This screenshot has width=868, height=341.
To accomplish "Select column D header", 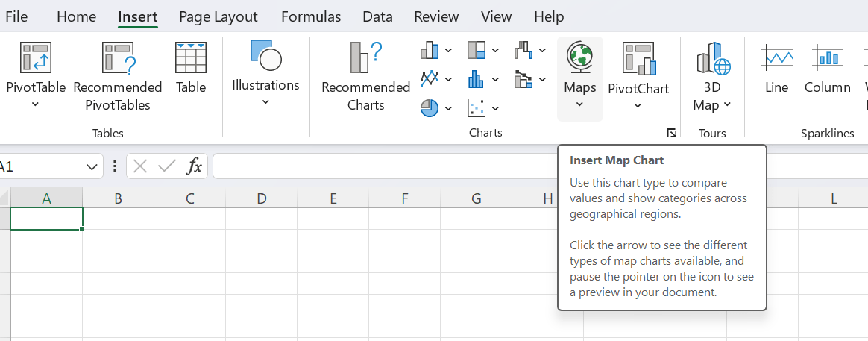I will click(x=261, y=198).
